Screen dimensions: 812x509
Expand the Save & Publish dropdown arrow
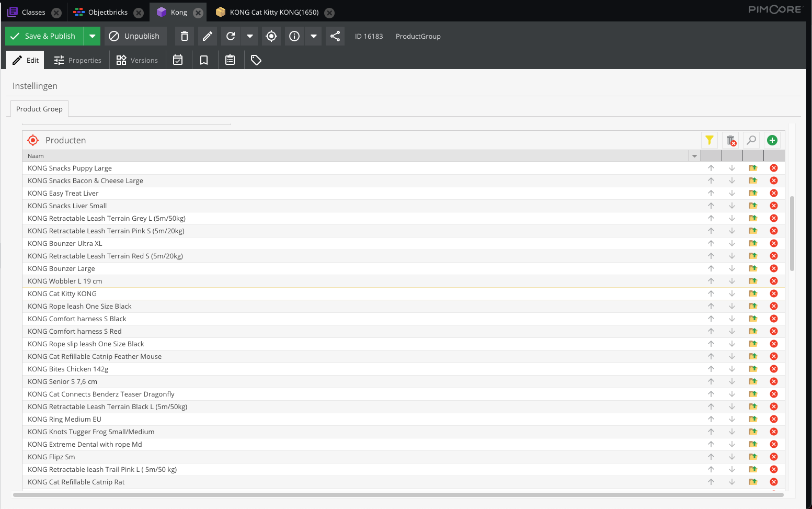(x=92, y=36)
